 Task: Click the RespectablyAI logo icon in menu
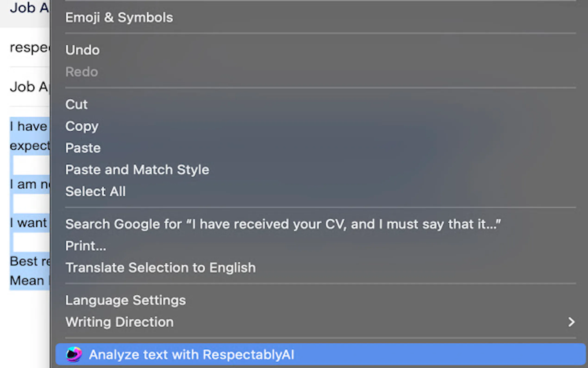point(74,354)
